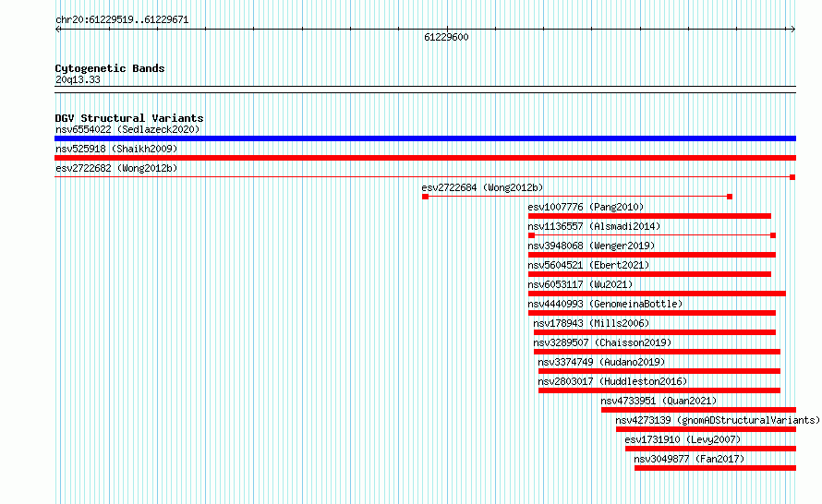Click the 61229600 ruler position label
This screenshot has width=822, height=504.
[x=446, y=37]
